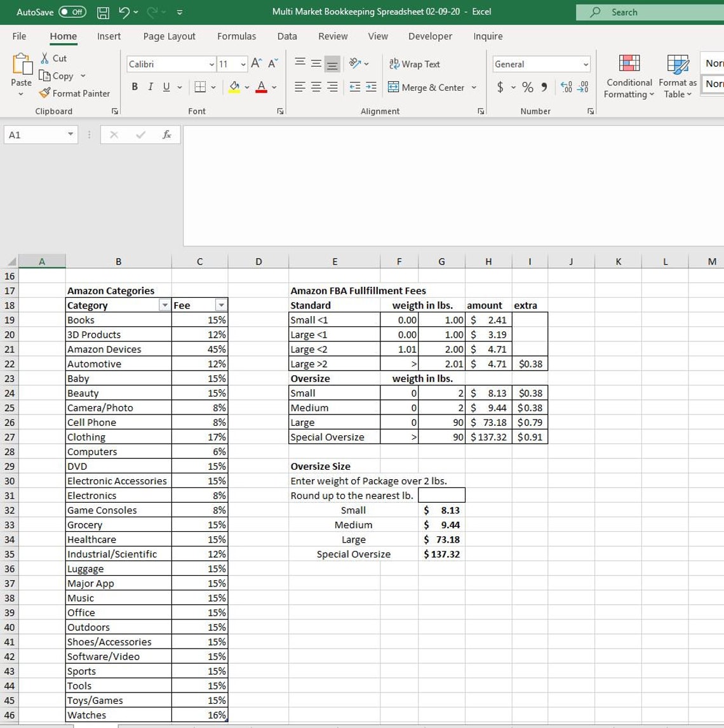Click Format as Table
The image size is (724, 728).
pos(677,76)
